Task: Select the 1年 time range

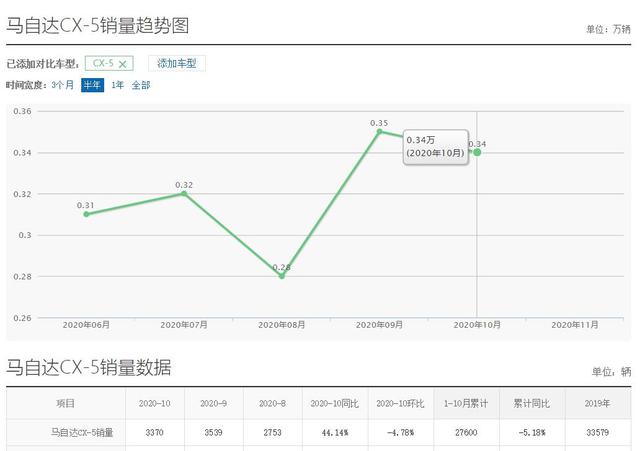Action: (118, 85)
